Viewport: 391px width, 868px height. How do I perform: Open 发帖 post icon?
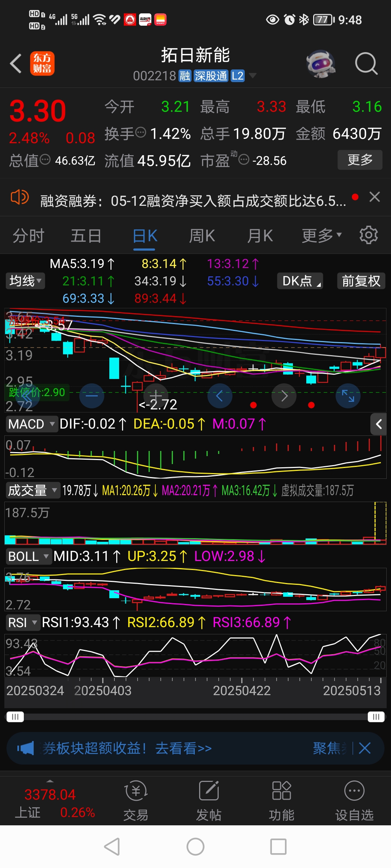[209, 801]
